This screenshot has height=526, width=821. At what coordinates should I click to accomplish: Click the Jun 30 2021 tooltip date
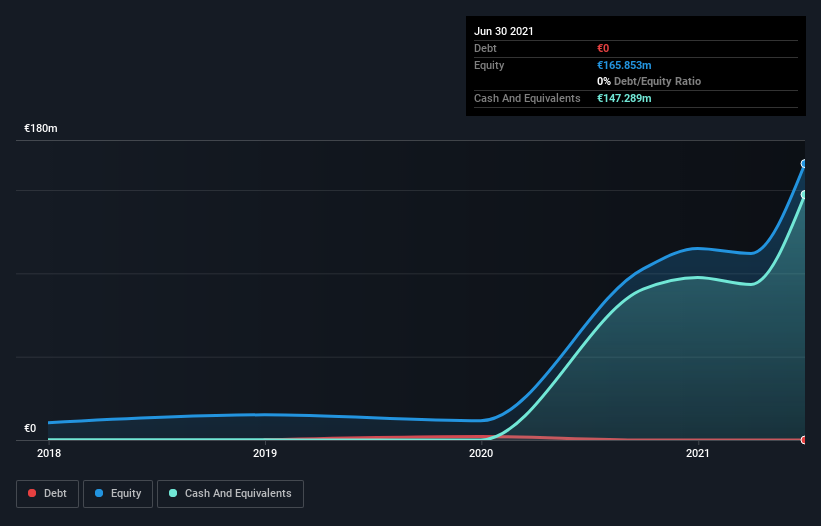(504, 31)
